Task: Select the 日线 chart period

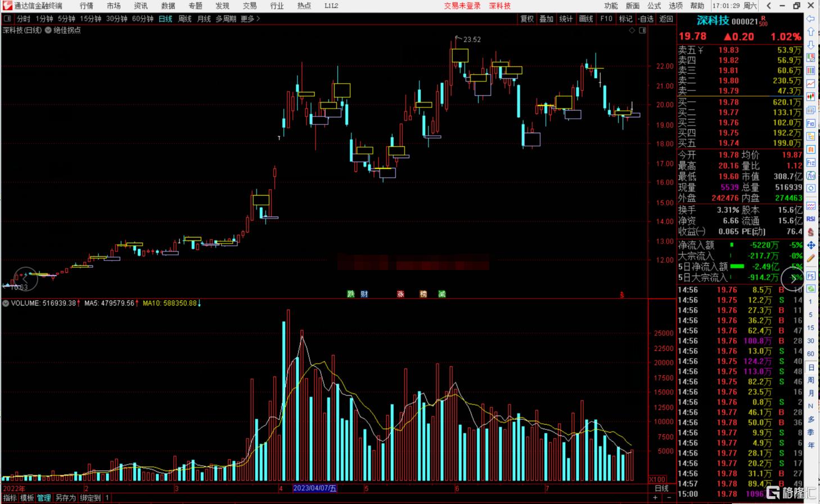Action: (165, 19)
